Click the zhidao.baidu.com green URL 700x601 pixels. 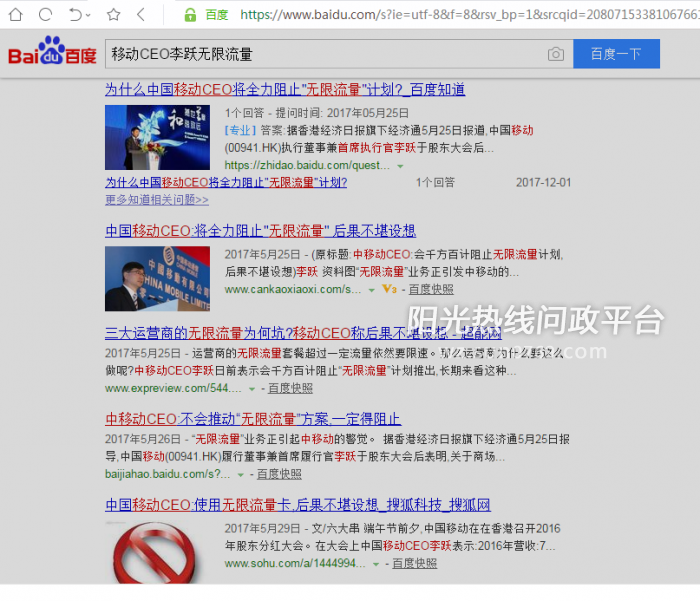(307, 165)
